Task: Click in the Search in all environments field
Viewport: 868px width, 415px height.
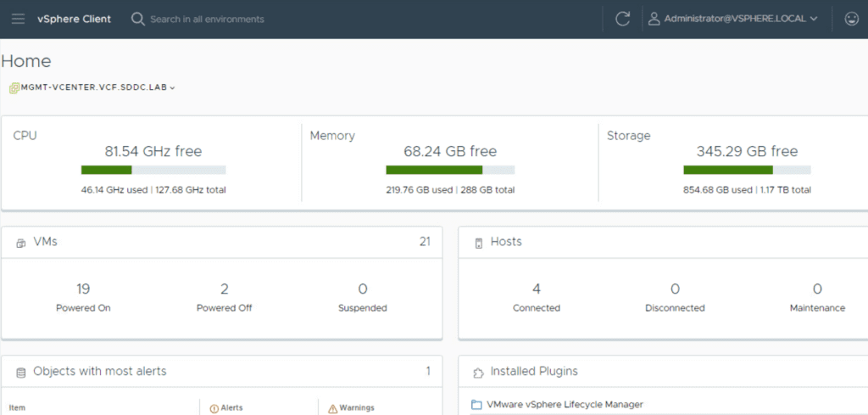Action: [x=207, y=19]
